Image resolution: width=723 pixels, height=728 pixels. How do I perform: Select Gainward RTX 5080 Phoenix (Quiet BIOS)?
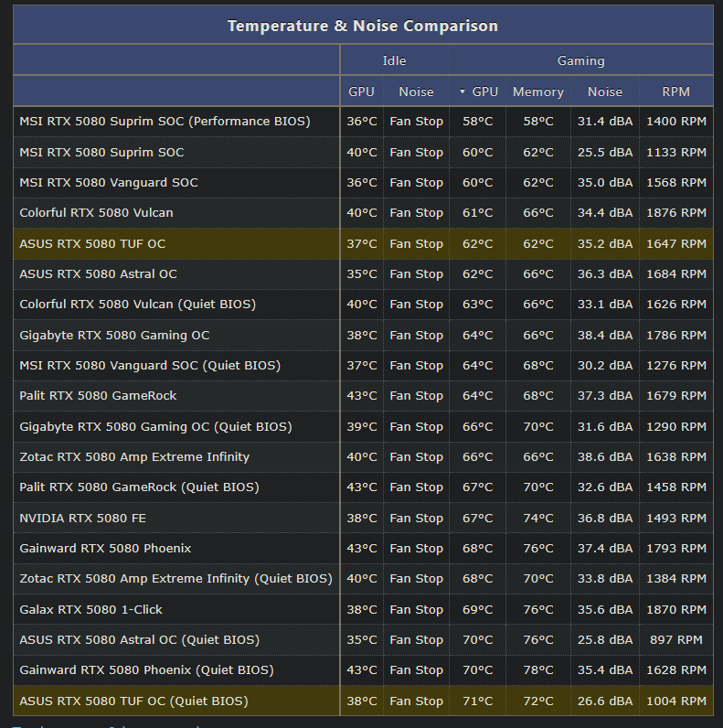(x=146, y=670)
